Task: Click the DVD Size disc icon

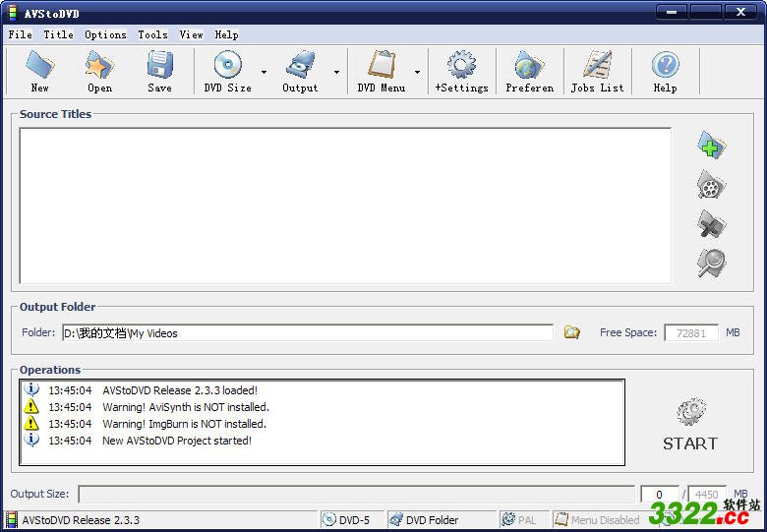Action: tap(227, 65)
